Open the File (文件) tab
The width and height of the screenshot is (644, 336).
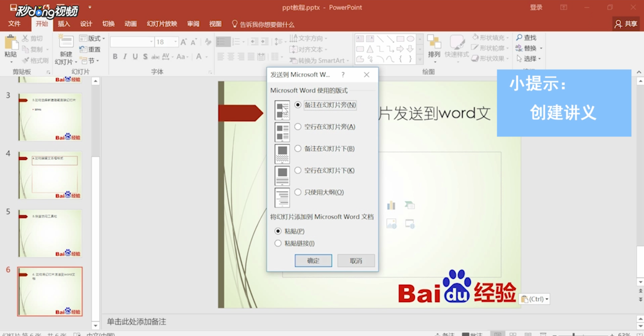(x=14, y=24)
